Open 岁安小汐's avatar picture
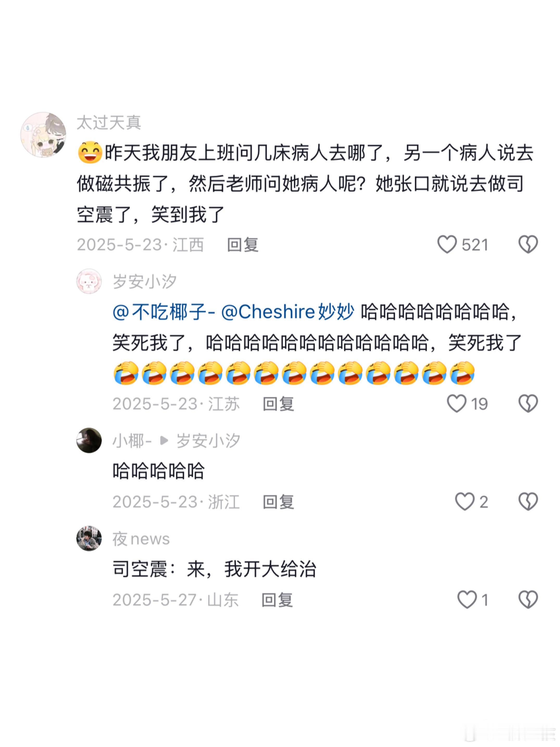560x747 pixels. click(89, 281)
